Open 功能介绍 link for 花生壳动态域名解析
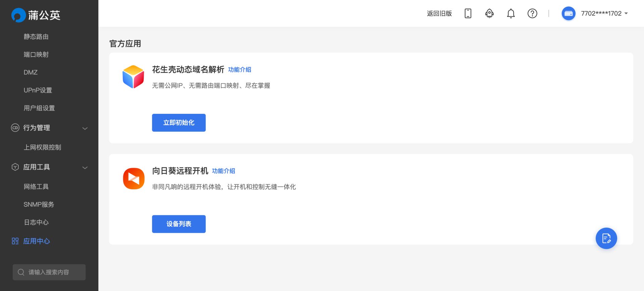Image resolution: width=644 pixels, height=291 pixels. coord(239,70)
